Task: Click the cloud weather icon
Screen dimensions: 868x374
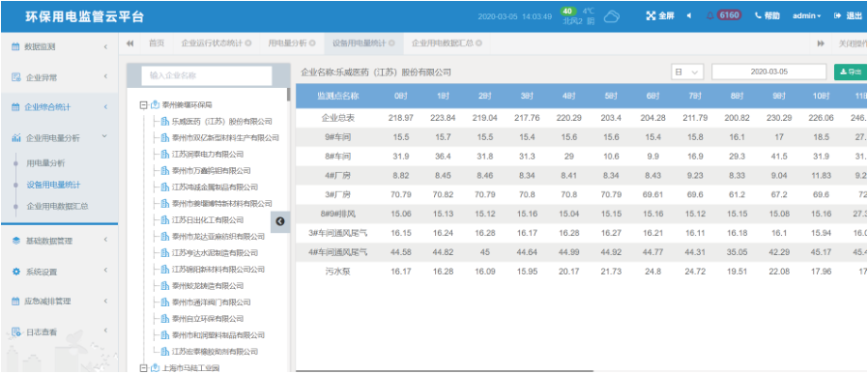Action: click(x=611, y=16)
